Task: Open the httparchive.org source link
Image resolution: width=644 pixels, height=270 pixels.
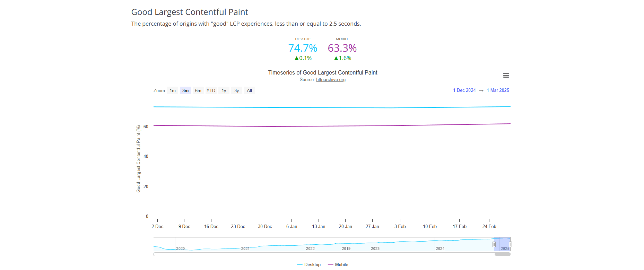Action: tap(331, 79)
